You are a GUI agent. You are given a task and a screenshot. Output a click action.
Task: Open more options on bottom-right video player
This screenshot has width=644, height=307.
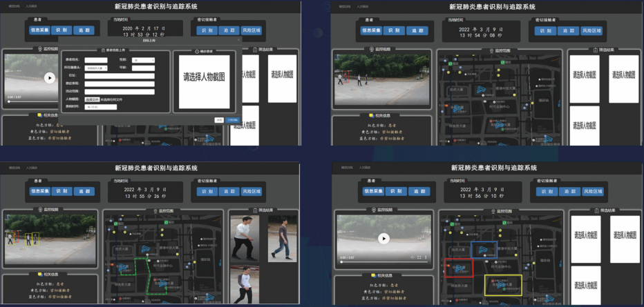tap(426, 257)
